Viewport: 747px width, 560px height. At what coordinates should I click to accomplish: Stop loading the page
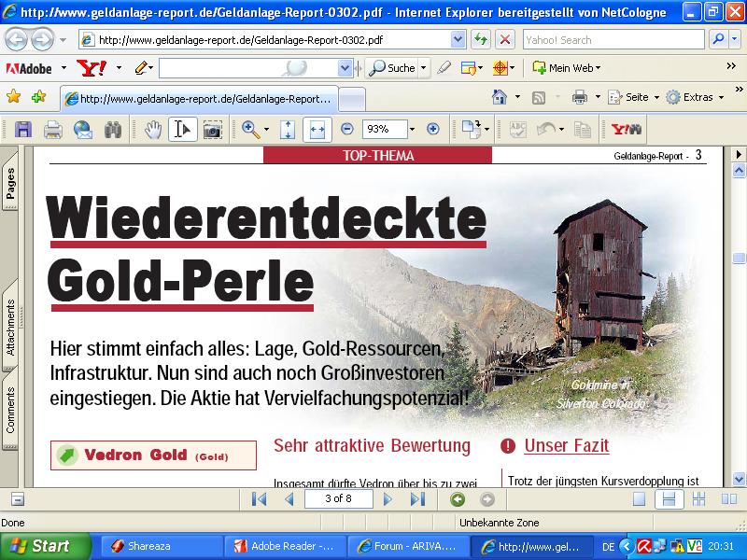505,40
